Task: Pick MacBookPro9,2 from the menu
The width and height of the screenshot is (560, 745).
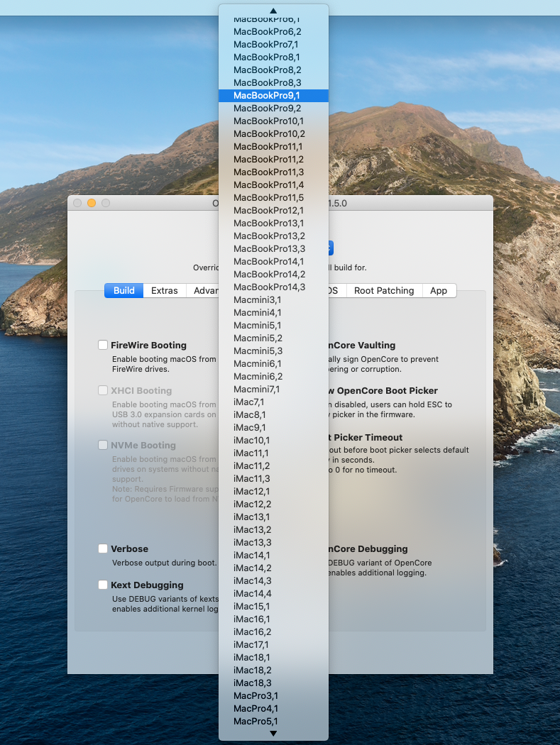Action: point(273,109)
